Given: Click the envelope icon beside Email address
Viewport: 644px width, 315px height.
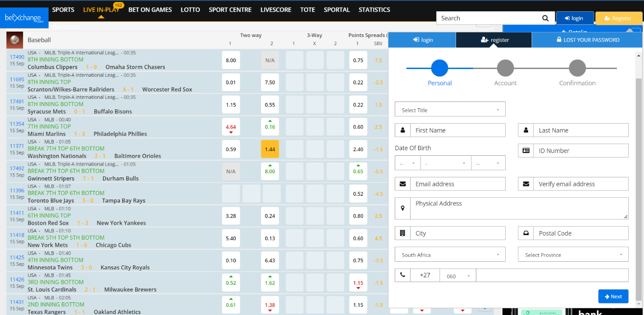Looking at the screenshot, I should 402,184.
